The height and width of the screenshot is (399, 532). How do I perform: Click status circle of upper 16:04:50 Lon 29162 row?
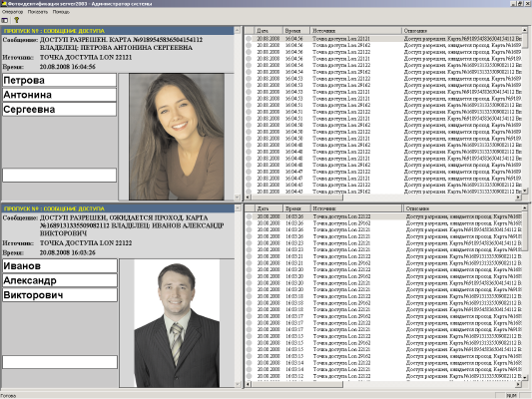(x=249, y=126)
